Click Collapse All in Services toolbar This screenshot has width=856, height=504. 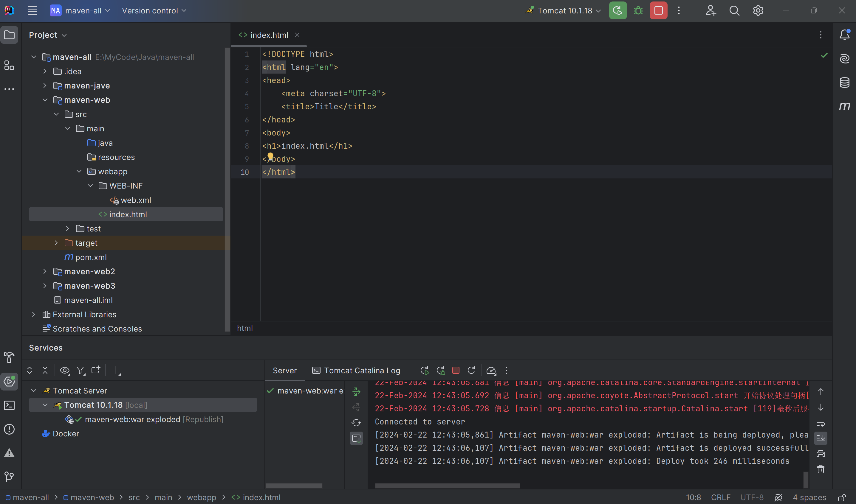(x=45, y=370)
